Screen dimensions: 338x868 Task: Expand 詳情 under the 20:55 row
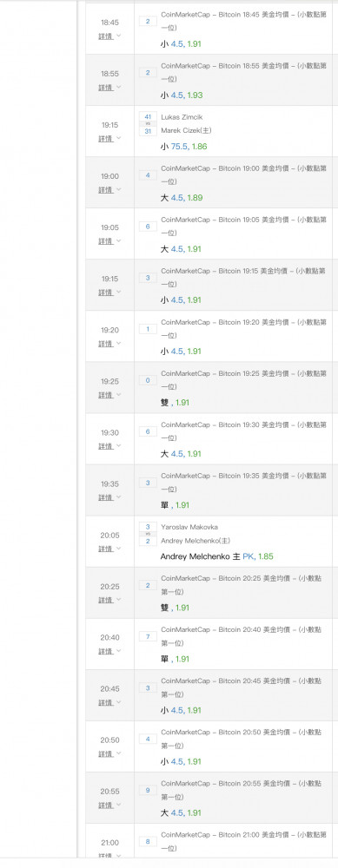(109, 805)
